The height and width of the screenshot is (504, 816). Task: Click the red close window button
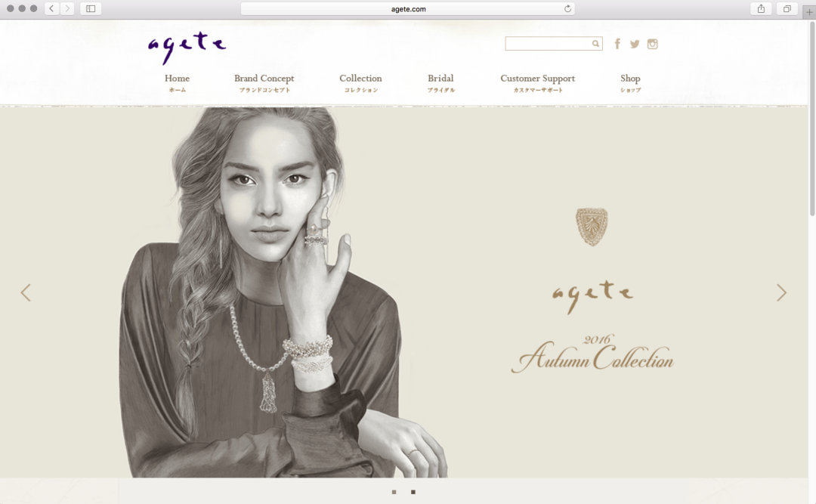[x=10, y=8]
